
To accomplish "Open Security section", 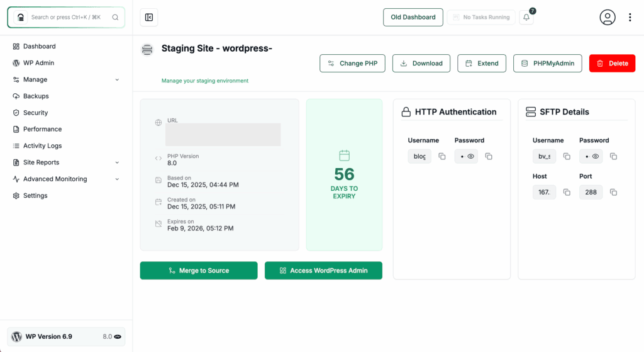I will (35, 113).
